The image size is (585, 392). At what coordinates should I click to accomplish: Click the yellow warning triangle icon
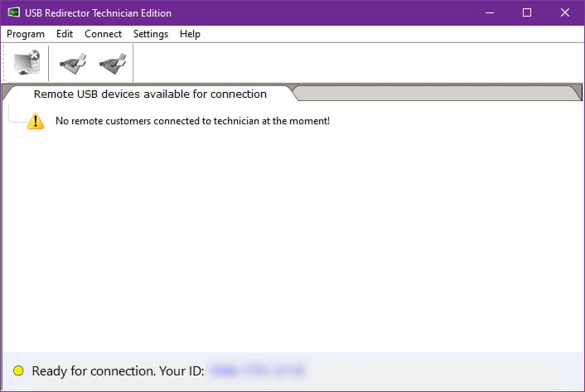tap(36, 121)
